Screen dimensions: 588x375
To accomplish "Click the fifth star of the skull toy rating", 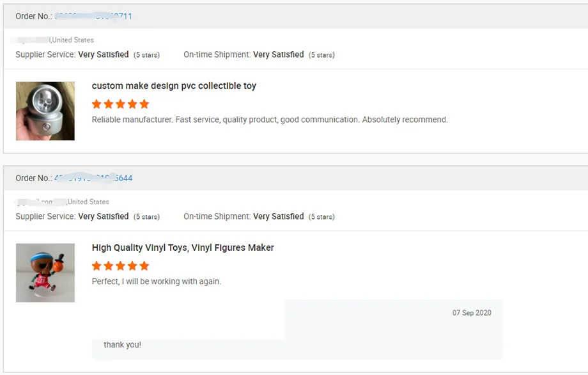I will pos(144,104).
